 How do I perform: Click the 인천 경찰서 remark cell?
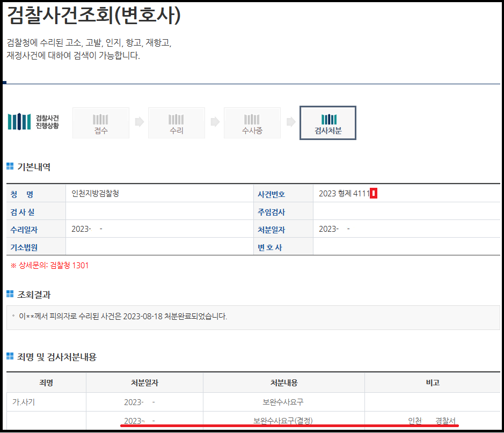(x=432, y=421)
